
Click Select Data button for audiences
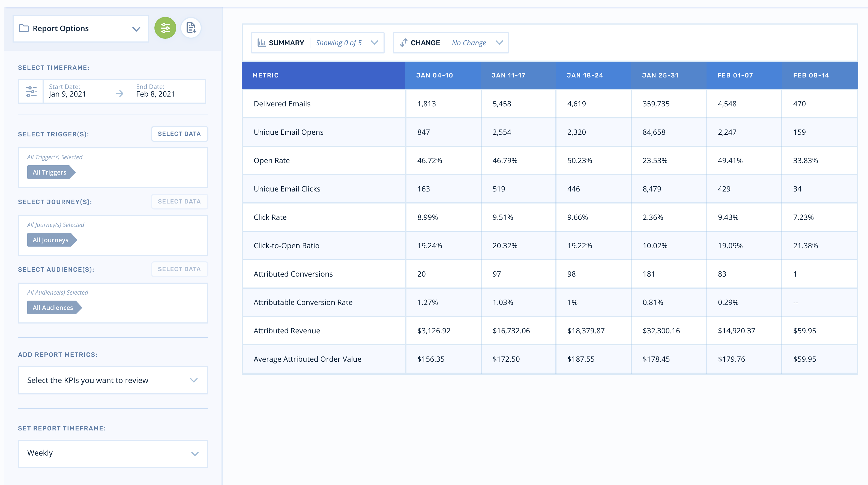[179, 269]
